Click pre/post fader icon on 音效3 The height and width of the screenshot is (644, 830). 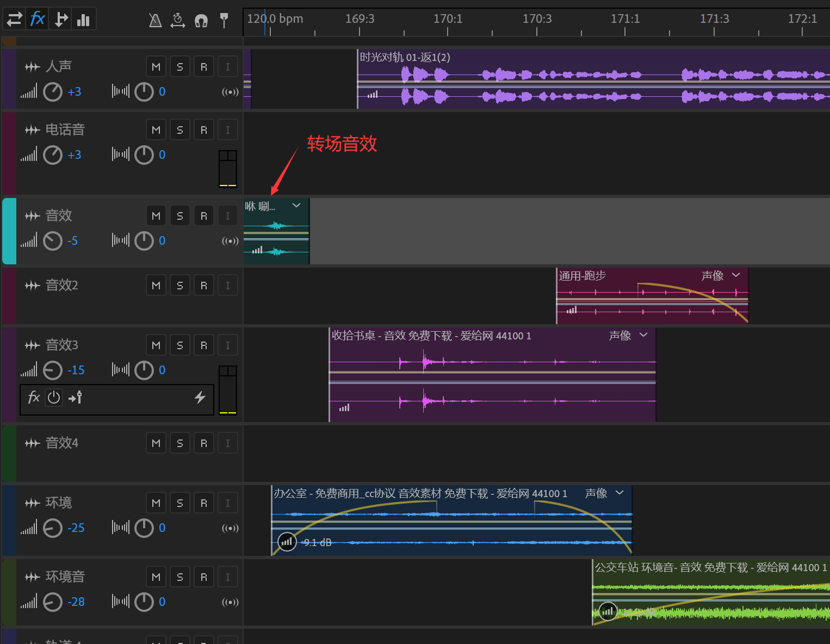76,398
